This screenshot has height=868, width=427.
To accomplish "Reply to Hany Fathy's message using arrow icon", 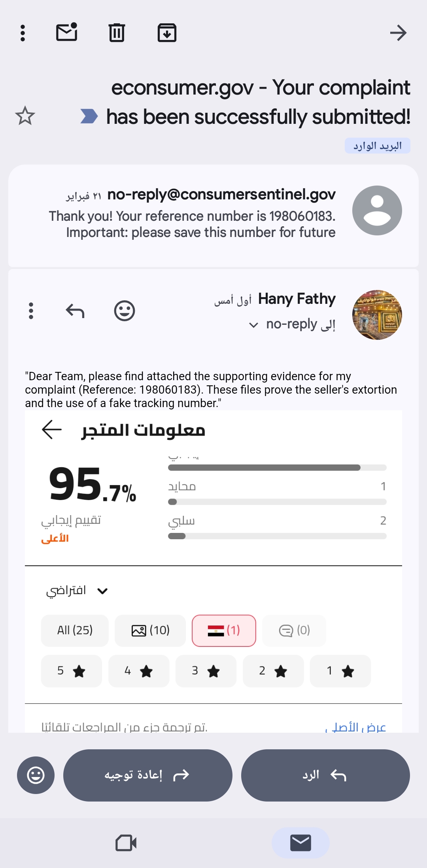I will pos(75,311).
